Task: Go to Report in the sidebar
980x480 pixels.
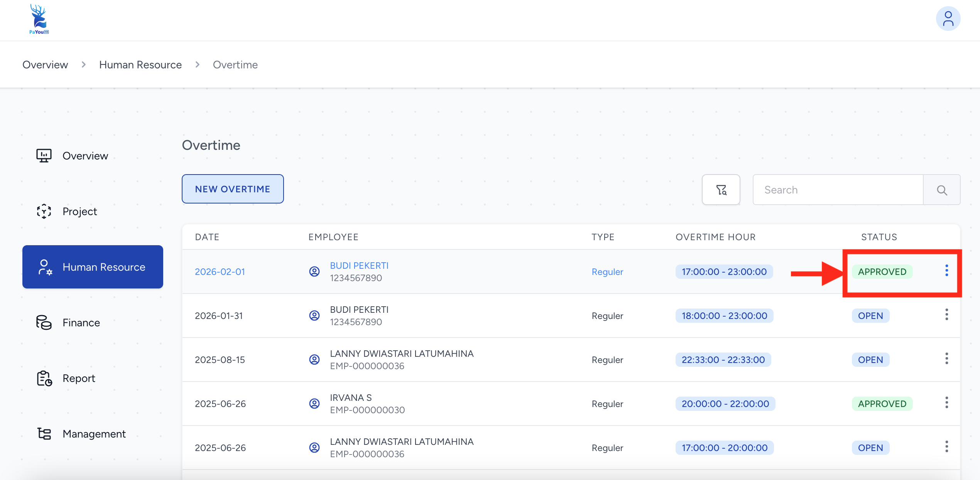Action: click(x=79, y=378)
